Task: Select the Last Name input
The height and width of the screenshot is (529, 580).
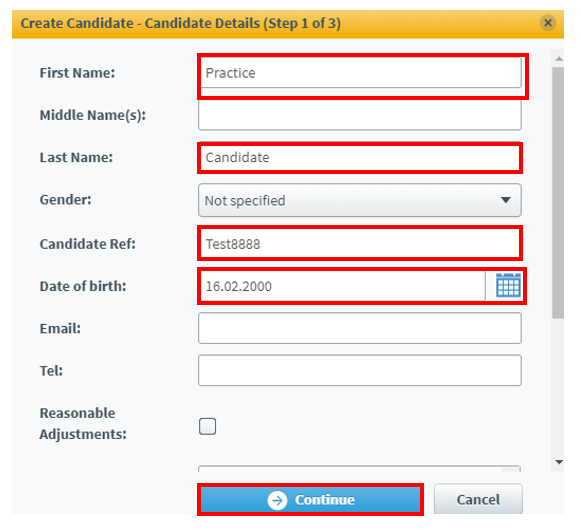Action: (360, 158)
